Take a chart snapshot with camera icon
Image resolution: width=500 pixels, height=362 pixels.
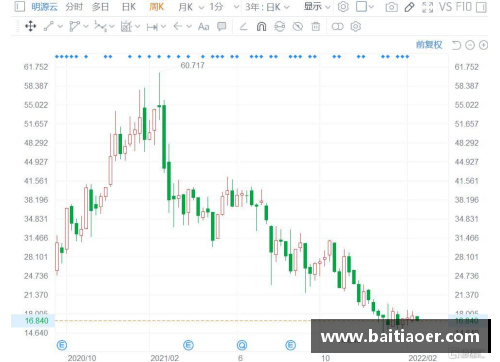point(391,7)
